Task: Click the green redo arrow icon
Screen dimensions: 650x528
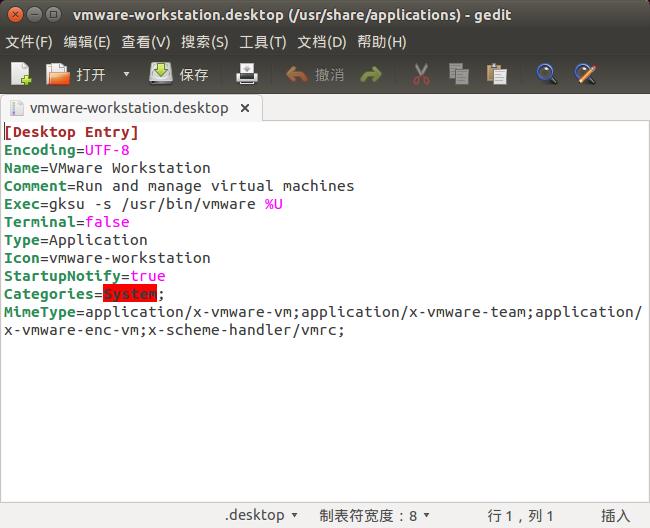Action: pos(371,75)
